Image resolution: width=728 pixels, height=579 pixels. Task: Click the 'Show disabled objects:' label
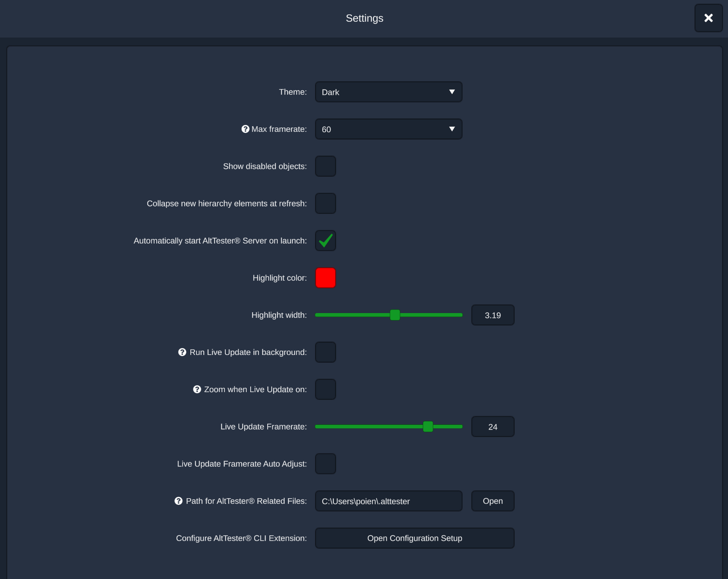(265, 166)
